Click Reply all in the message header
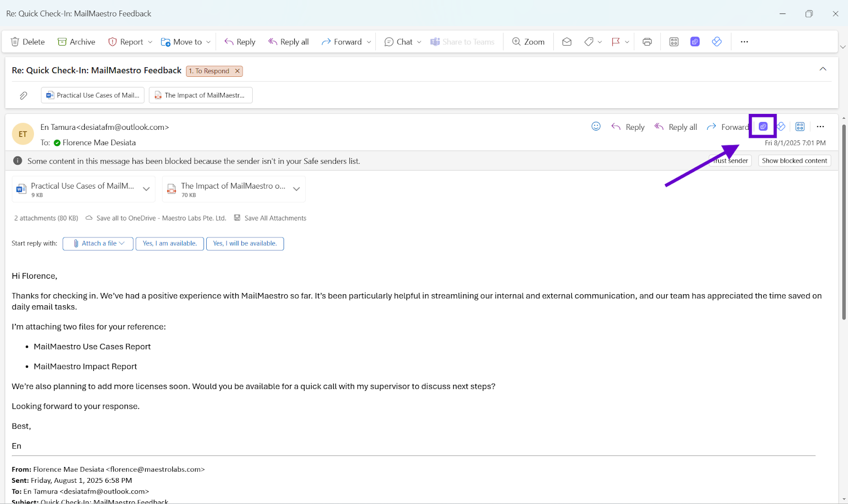848x504 pixels. (x=676, y=127)
